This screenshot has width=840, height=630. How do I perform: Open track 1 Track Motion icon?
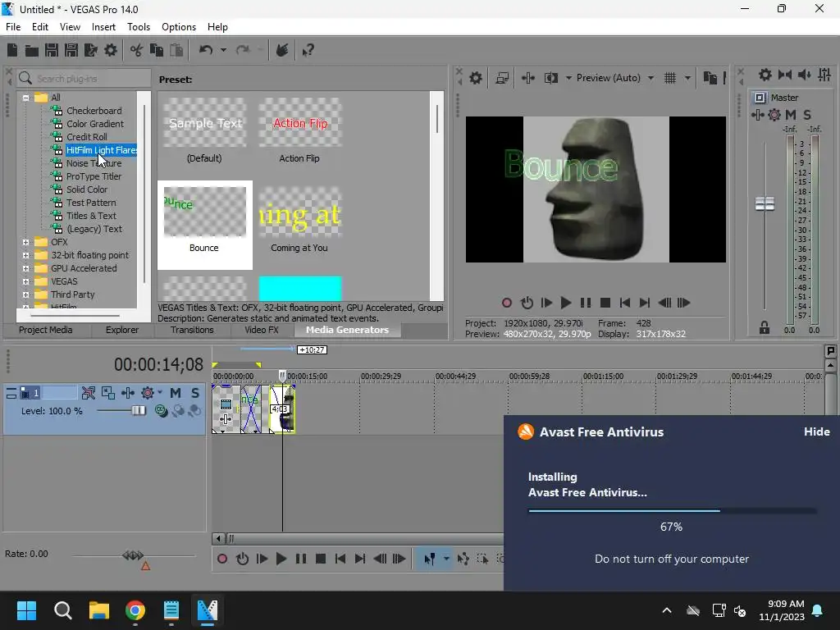pos(107,393)
